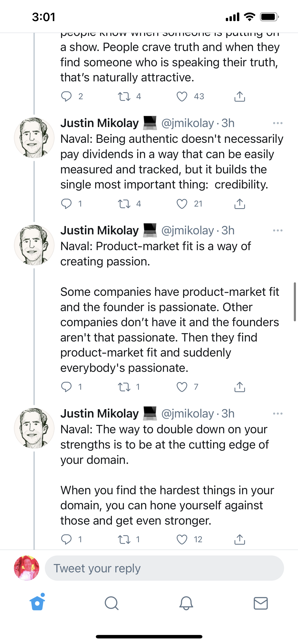Like the cutting edge domain tweet
The image size is (298, 644).
coord(182,539)
